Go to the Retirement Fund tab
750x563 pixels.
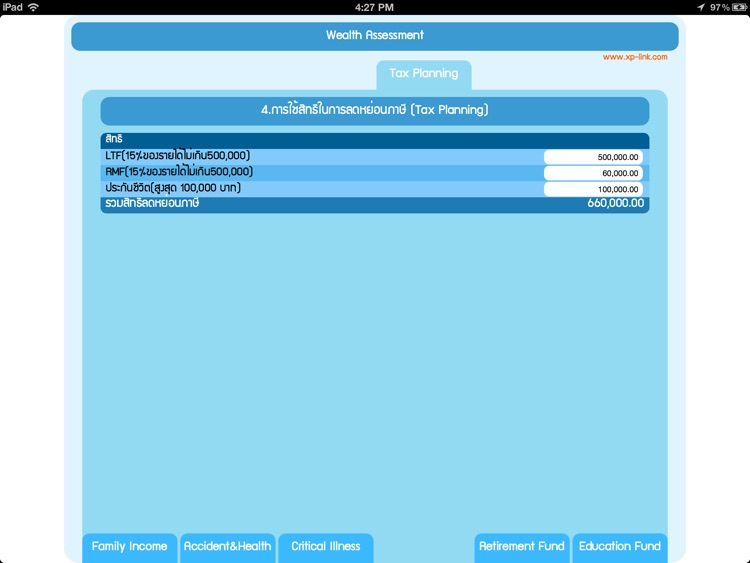522,547
